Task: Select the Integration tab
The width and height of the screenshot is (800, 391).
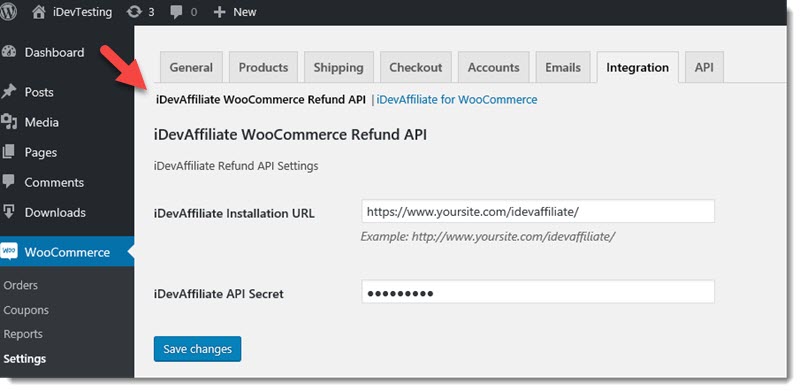Action: point(638,67)
